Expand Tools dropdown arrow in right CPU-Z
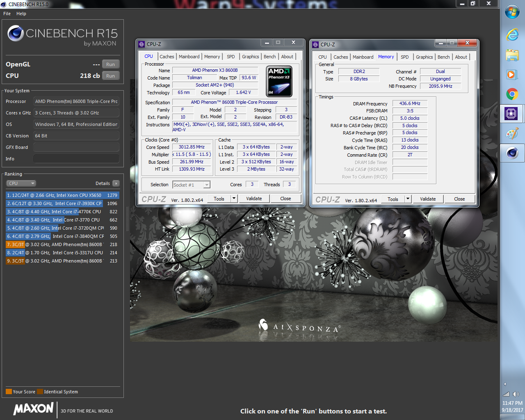Image resolution: width=525 pixels, height=420 pixels. coord(408,199)
